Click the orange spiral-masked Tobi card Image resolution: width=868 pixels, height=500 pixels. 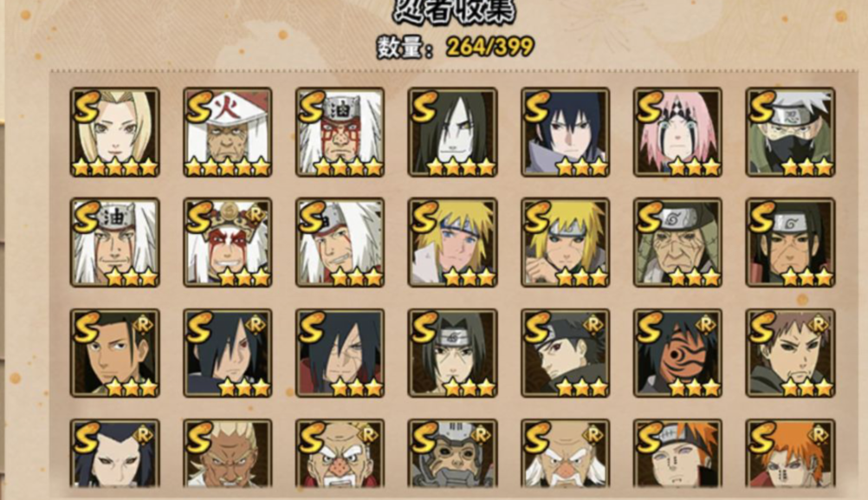tap(677, 354)
